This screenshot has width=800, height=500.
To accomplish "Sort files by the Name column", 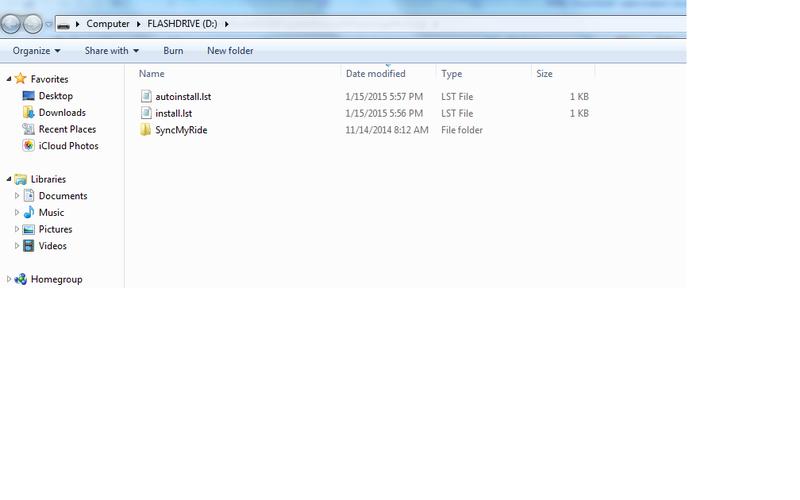I will 152,73.
